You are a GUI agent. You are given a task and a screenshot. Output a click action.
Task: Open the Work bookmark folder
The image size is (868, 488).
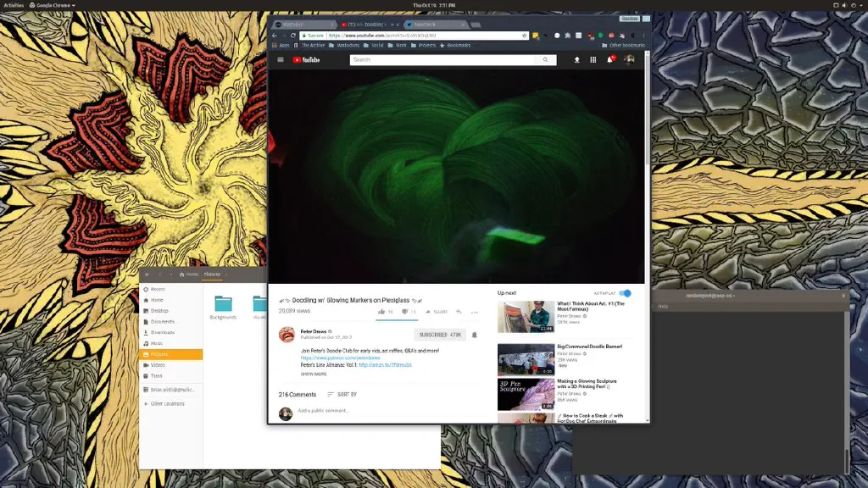point(398,46)
